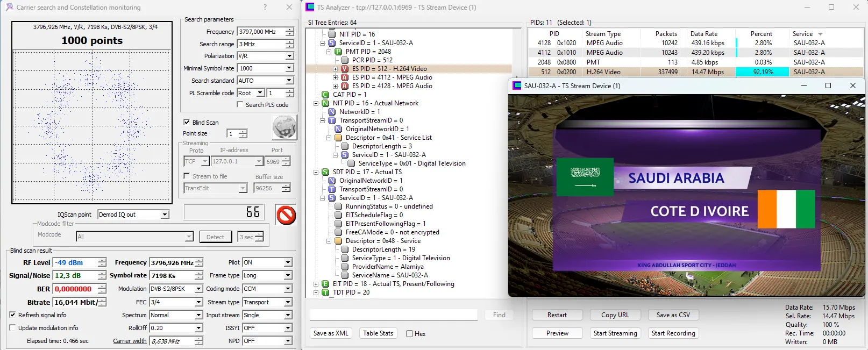Click the Percent column header

[x=761, y=34]
